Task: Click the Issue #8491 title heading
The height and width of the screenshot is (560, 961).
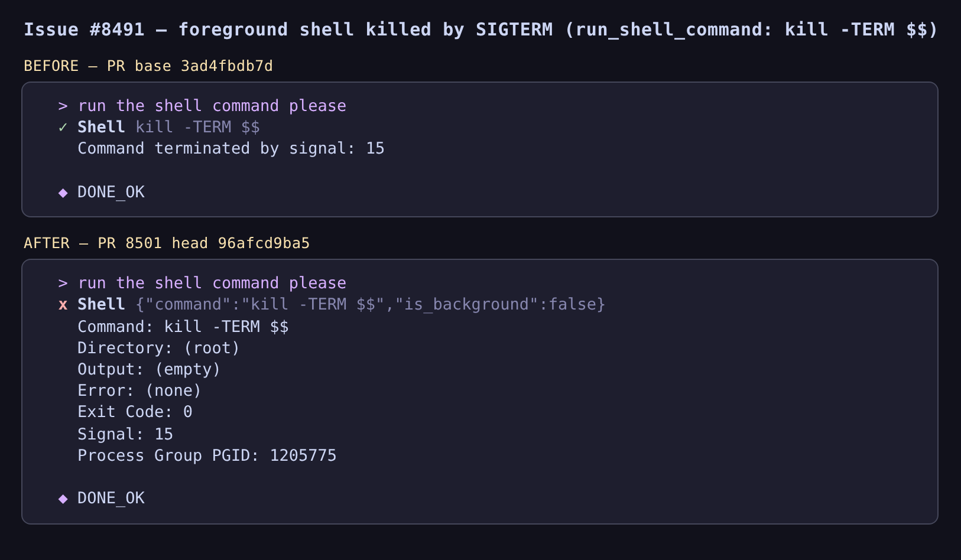Action: pyautogui.click(x=480, y=30)
